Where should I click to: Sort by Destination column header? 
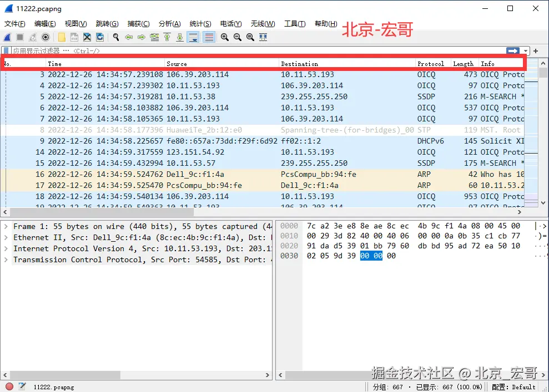(347, 64)
